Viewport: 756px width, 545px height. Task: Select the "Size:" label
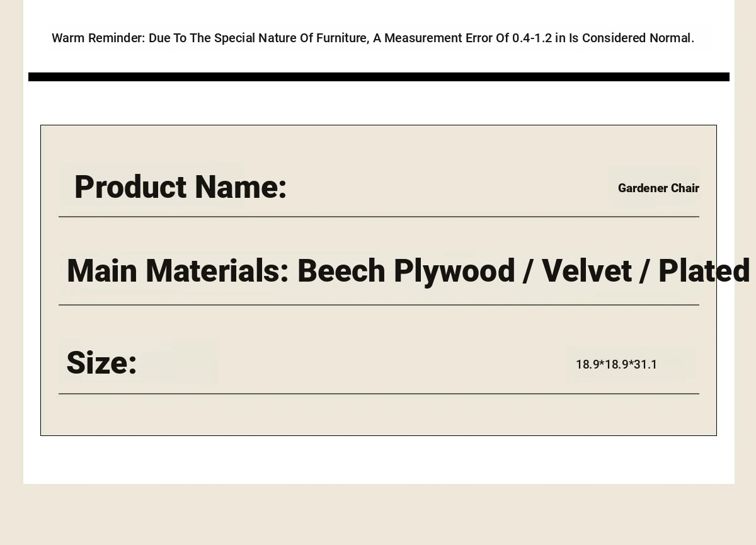[101, 363]
